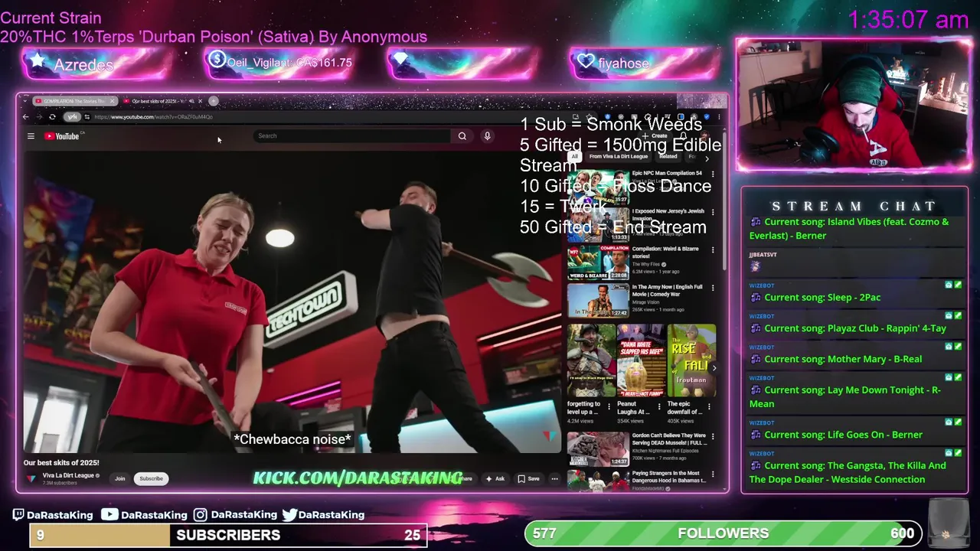Click the playing video frame
980x551 pixels.
[x=292, y=302]
